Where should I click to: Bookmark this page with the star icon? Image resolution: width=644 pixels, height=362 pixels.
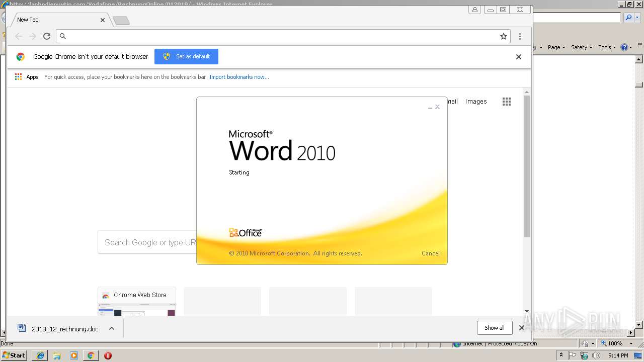coord(503,36)
